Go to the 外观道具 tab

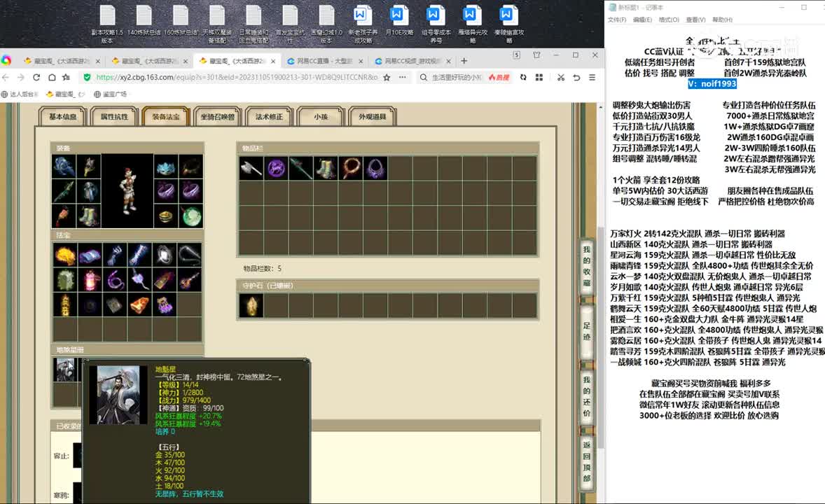point(372,117)
